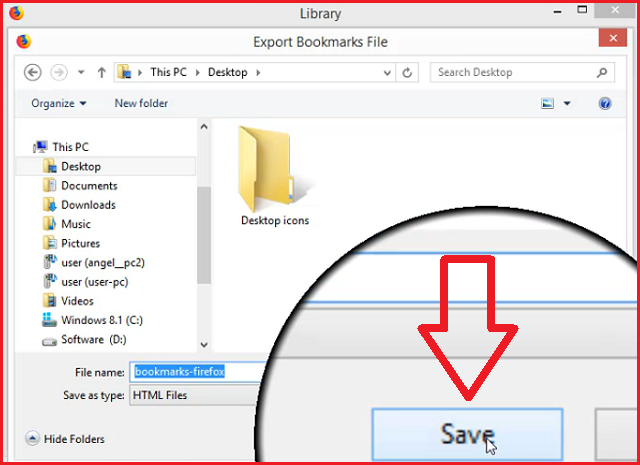
Task: Open the address bar history dropdown
Action: (x=387, y=73)
